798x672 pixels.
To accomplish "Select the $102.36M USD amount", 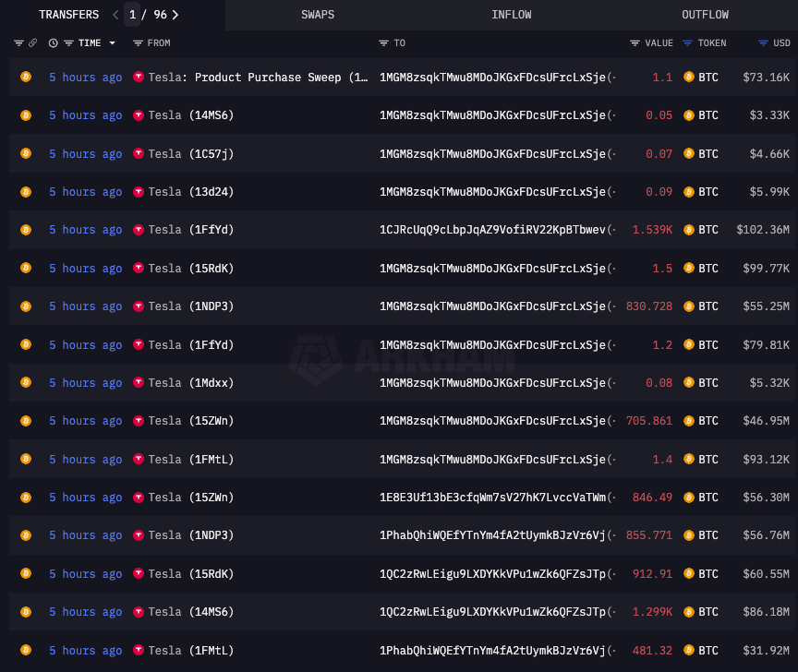I will tap(763, 230).
